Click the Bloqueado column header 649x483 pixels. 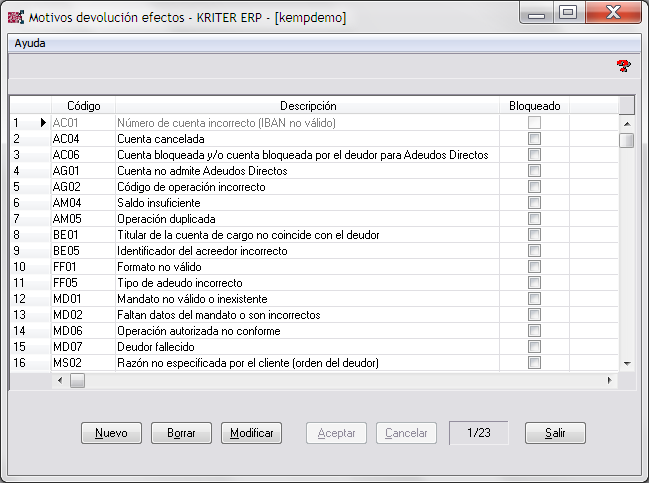534,106
